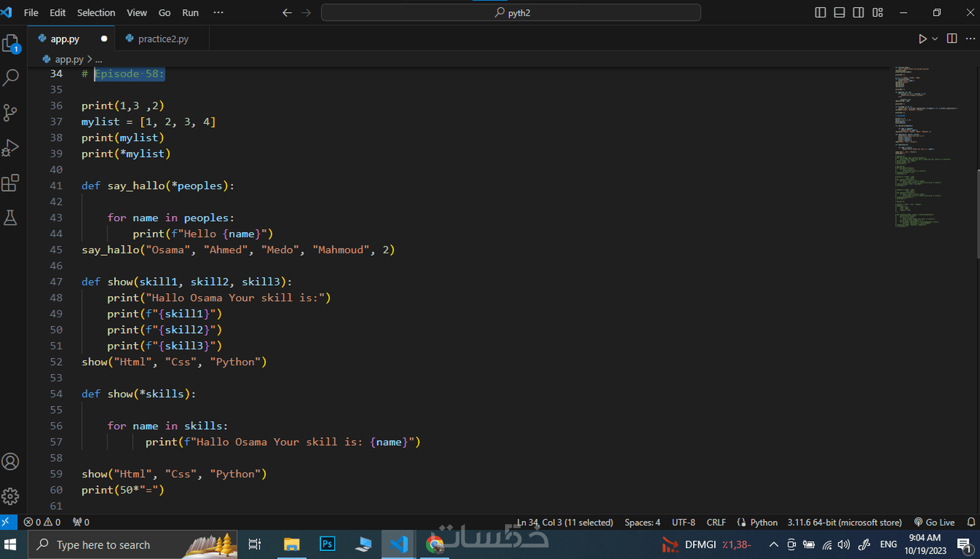Open the Explorer view in activity bar

pos(11,43)
